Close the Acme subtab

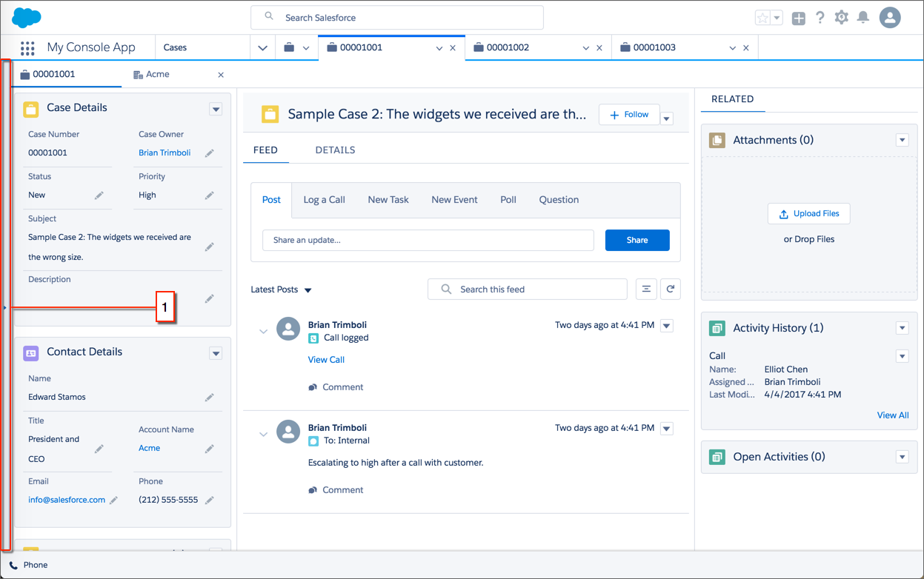click(x=221, y=75)
